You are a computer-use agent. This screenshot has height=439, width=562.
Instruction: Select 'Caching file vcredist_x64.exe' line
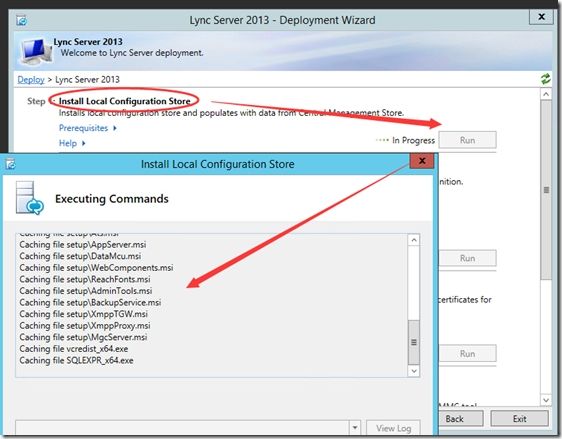[x=73, y=349]
